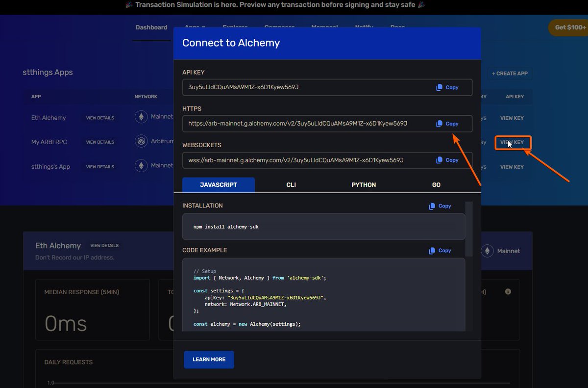Viewport: 588px width, 388px height.
Task: Switch to the PYTHON tab
Action: (x=364, y=185)
